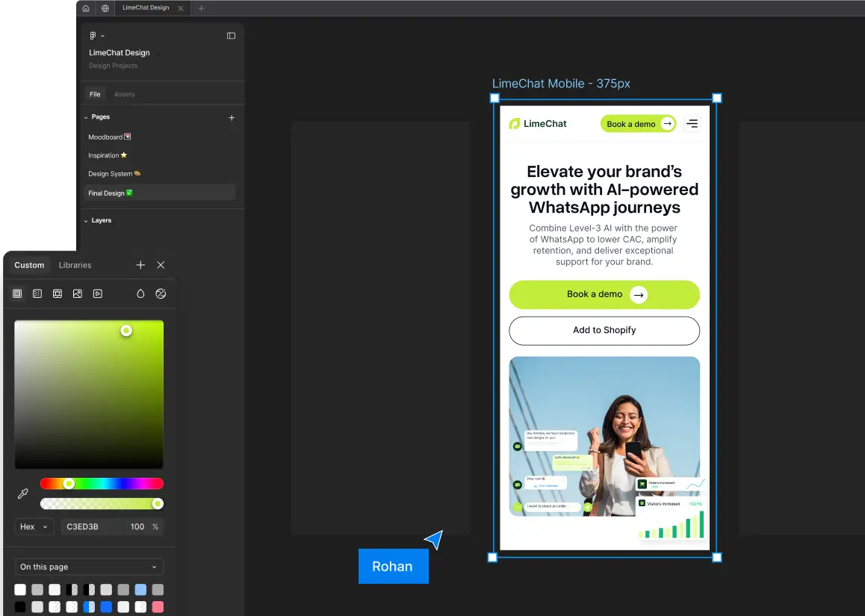Collapse the Layers section
The image size is (865, 616).
pos(85,221)
